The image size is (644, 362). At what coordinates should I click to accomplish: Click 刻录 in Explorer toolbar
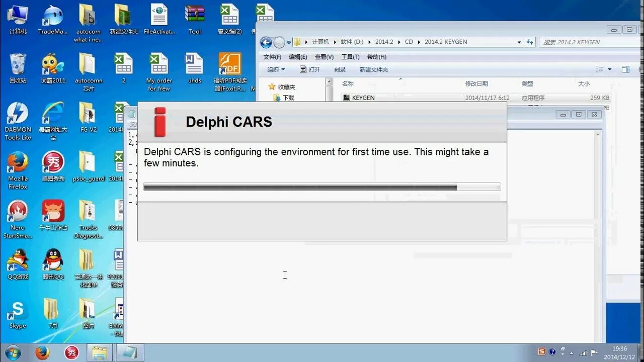[x=340, y=69]
